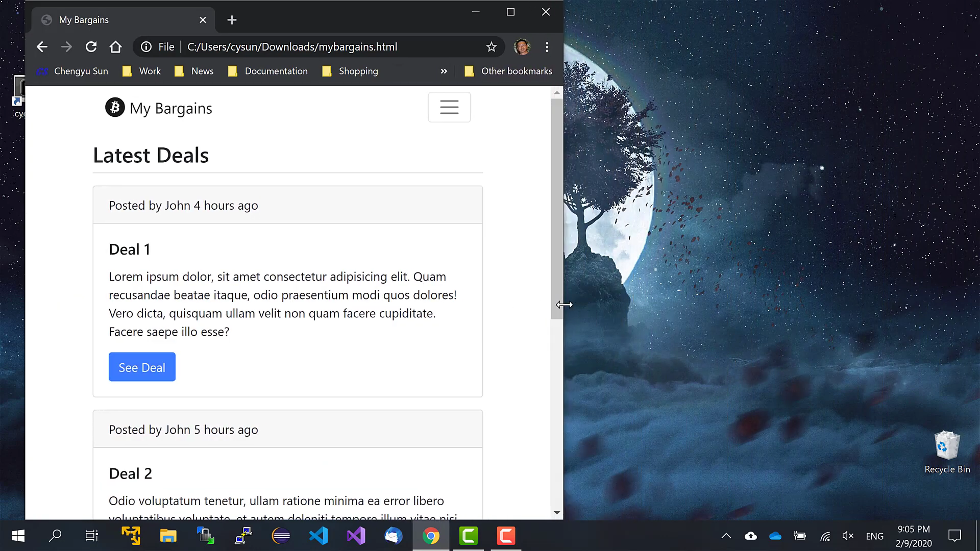Click the page scrollbar down arrow
The width and height of the screenshot is (980, 551).
[556, 513]
